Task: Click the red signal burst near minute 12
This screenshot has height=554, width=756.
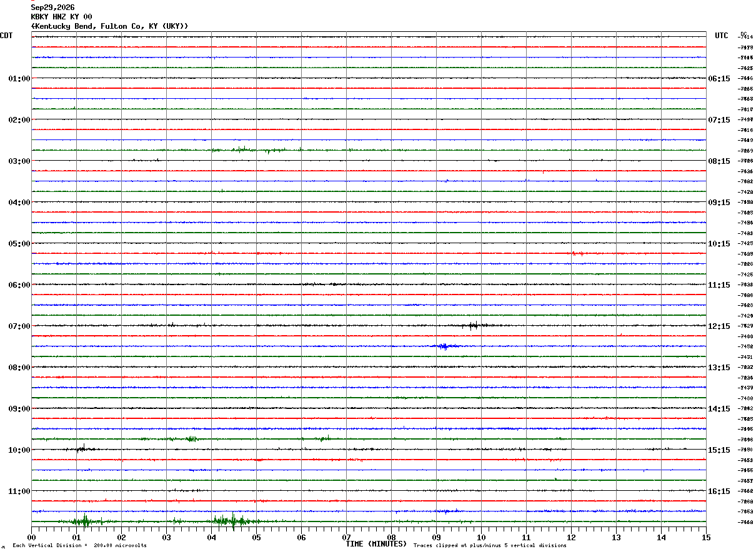Action: tap(577, 253)
